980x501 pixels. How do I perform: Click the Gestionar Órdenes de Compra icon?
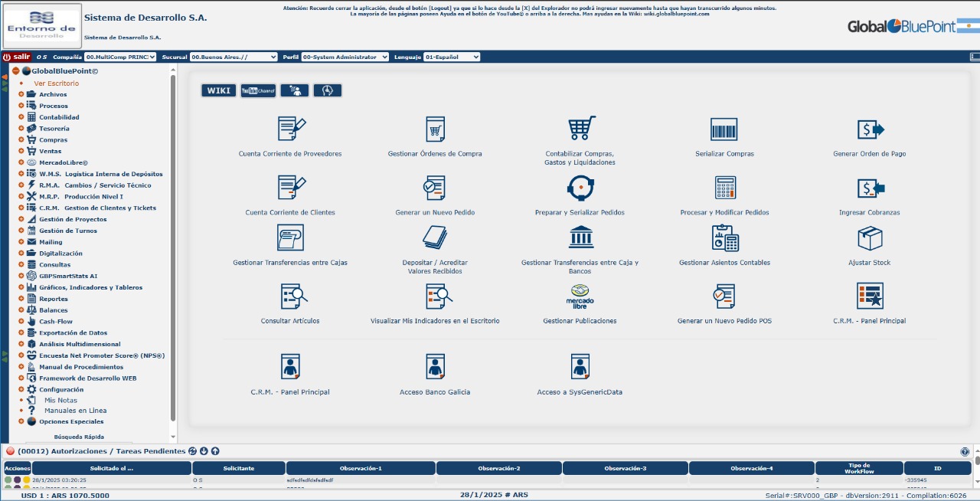(x=435, y=129)
